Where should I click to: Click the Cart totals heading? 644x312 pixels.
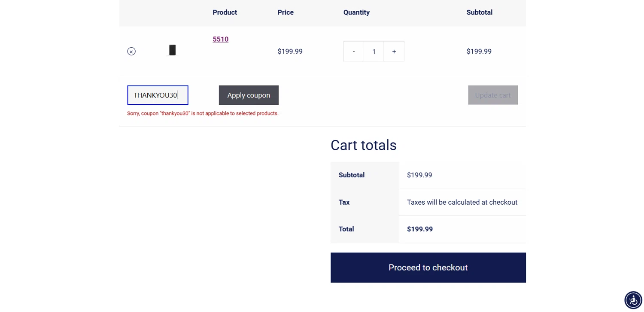pos(364,145)
